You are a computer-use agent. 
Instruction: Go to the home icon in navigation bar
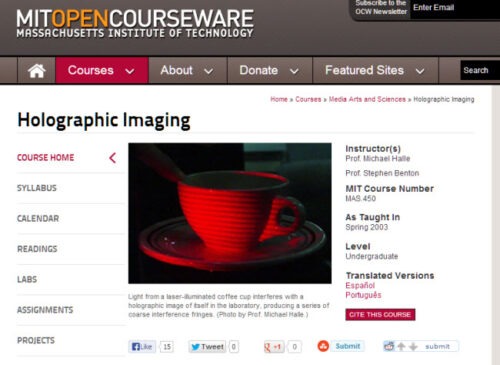coord(36,70)
